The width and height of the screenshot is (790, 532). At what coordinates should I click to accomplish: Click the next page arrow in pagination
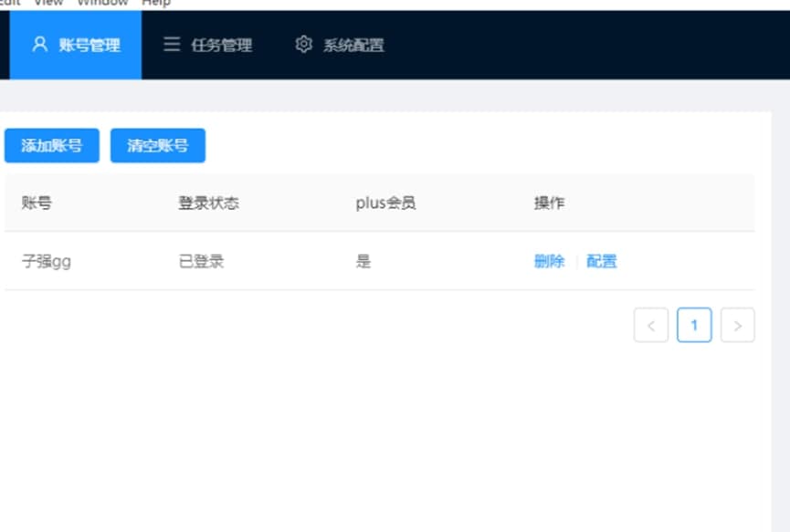tap(738, 325)
